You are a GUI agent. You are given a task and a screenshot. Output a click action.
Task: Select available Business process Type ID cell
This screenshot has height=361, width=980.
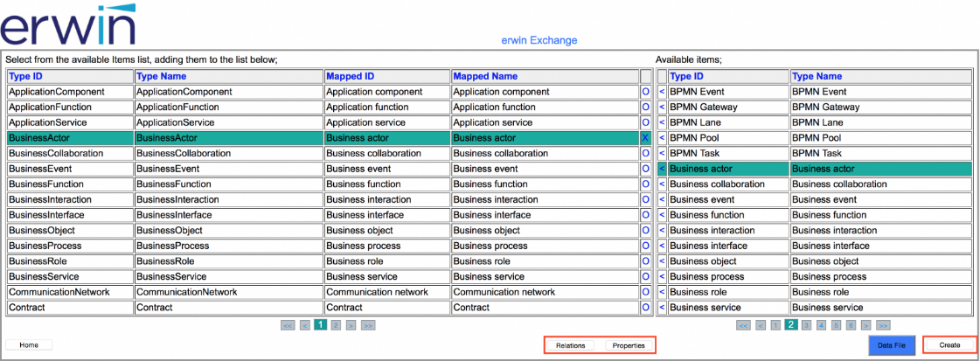point(729,277)
